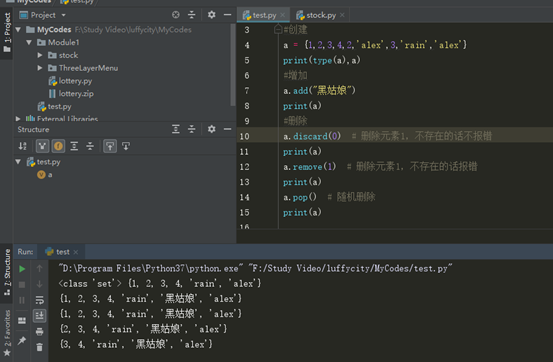This screenshot has width=553, height=362.
Task: Open the 2: Favorites side tool window
Action: (7, 333)
